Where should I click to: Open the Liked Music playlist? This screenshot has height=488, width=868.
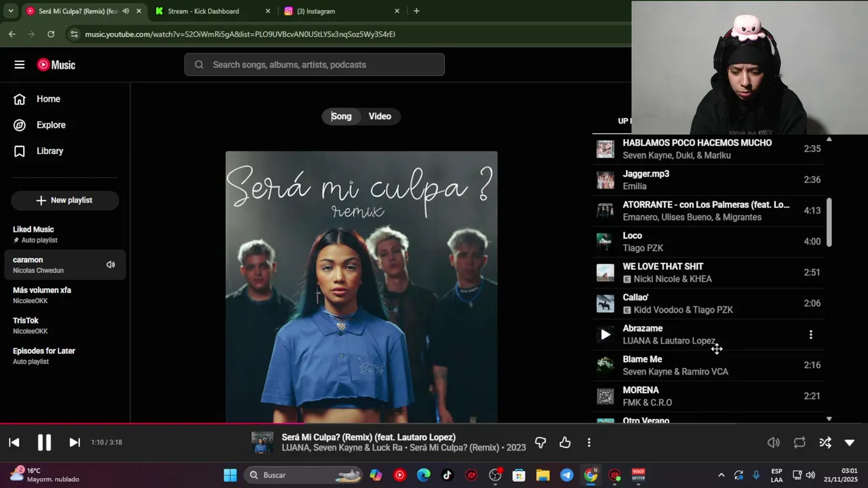65,235
